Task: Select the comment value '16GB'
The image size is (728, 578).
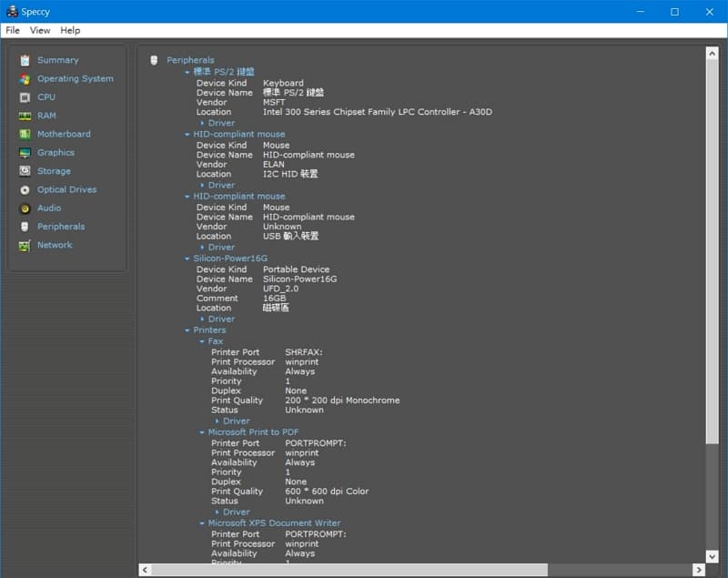Action: [275, 299]
